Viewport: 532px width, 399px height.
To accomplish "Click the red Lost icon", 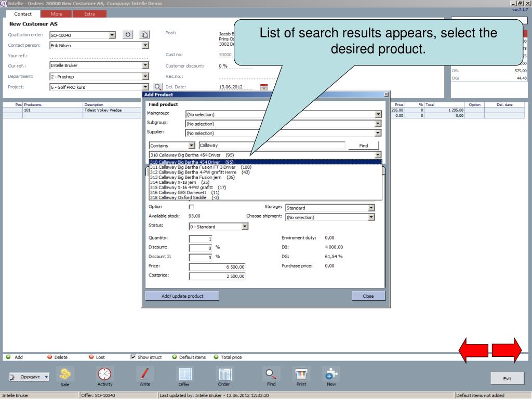I will pyautogui.click(x=91, y=357).
